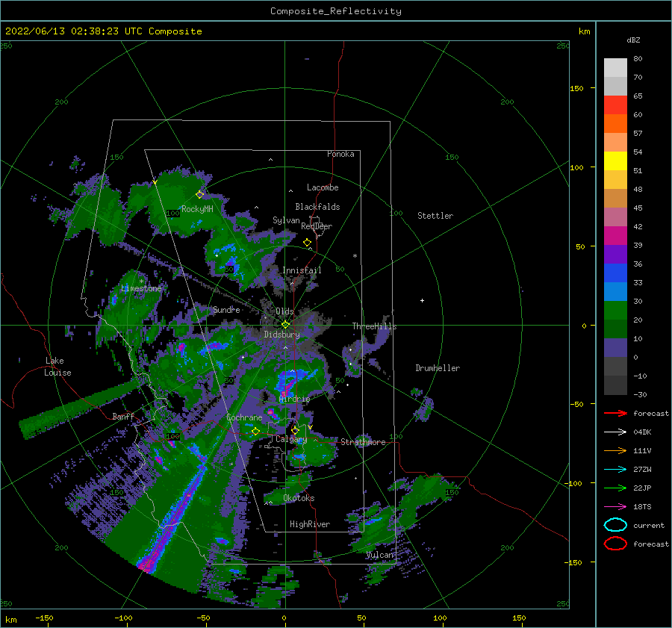This screenshot has height=628, width=672.
Task: Click the yellow diamond marker above Calgary
Action: (x=295, y=430)
